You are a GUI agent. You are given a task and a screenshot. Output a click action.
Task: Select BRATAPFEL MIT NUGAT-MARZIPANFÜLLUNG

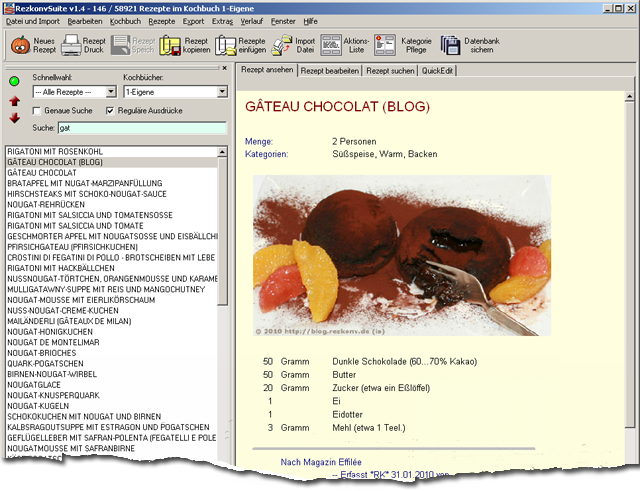[x=112, y=183]
